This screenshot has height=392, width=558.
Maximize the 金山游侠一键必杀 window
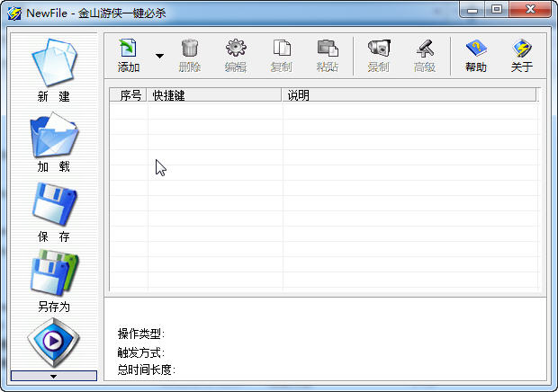tap(497, 10)
